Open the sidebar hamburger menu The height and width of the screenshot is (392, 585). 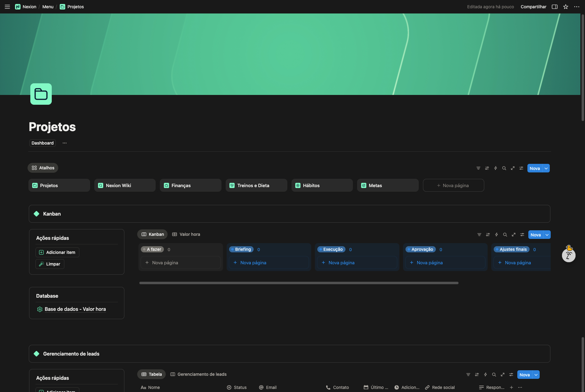7,7
